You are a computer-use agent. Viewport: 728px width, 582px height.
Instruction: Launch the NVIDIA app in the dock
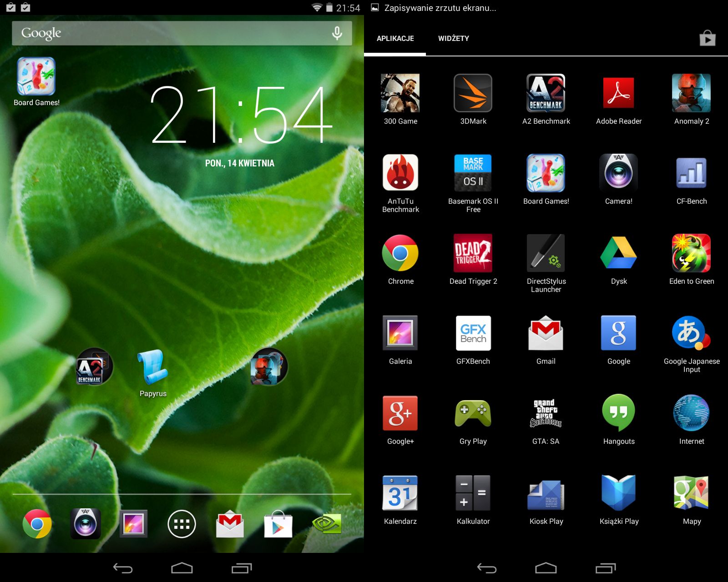click(327, 524)
